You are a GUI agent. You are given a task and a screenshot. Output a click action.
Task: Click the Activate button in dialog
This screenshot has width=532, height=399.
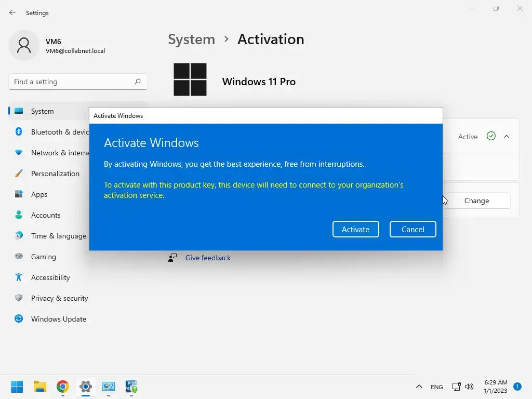355,229
